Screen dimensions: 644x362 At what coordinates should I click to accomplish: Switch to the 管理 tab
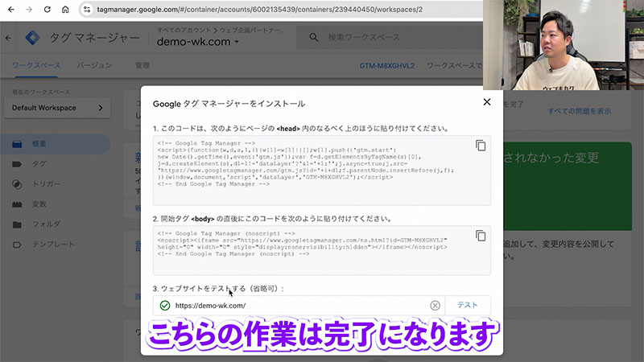tap(142, 65)
